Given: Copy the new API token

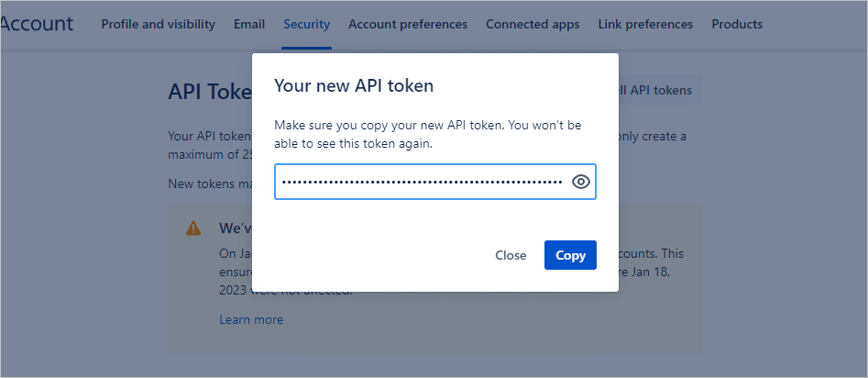Looking at the screenshot, I should [570, 255].
